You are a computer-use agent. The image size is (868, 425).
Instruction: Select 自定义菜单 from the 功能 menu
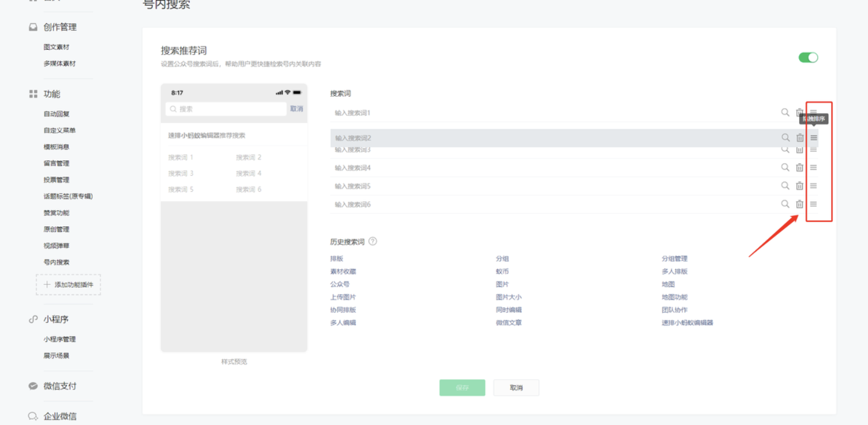(x=59, y=131)
